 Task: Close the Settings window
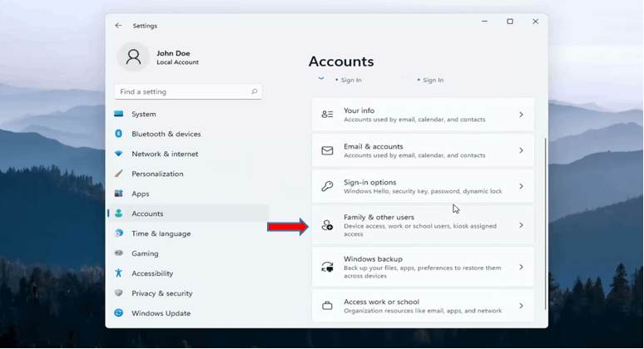click(535, 22)
